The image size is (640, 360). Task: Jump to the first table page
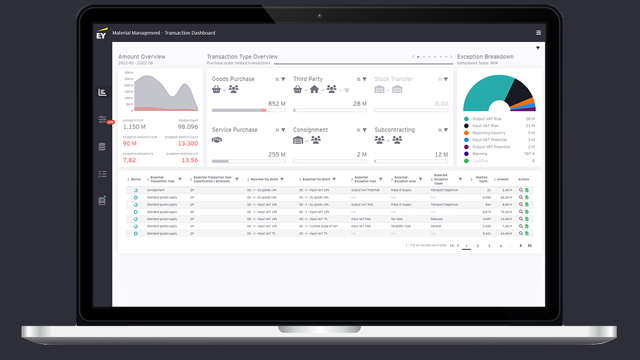451,246
